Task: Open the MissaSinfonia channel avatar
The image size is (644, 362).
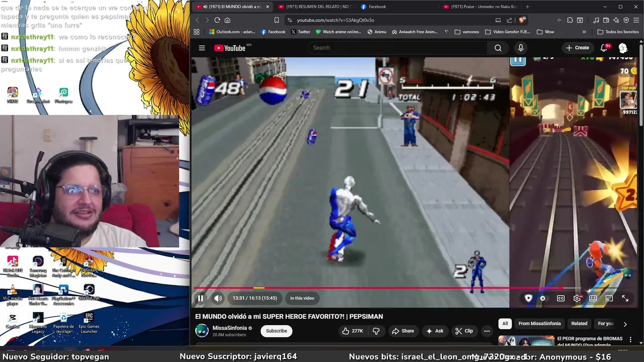Action: point(202,330)
